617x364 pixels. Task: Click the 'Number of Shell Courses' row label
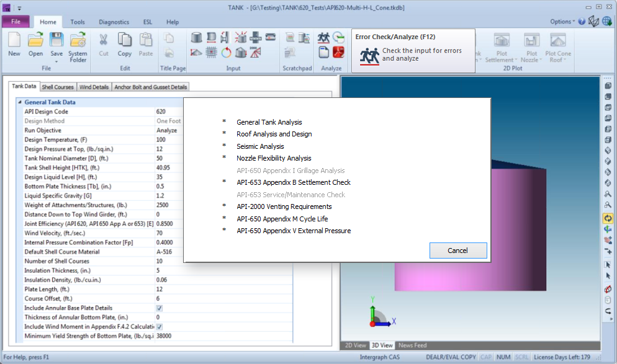click(56, 262)
